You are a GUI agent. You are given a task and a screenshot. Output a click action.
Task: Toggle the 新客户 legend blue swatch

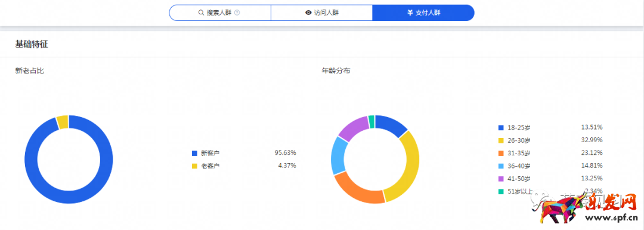click(194, 153)
